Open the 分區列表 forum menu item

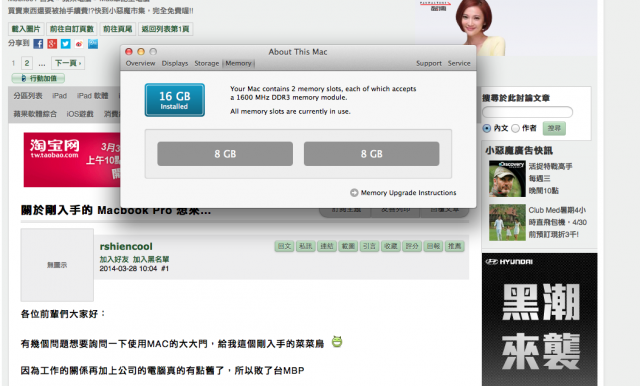coord(28,96)
